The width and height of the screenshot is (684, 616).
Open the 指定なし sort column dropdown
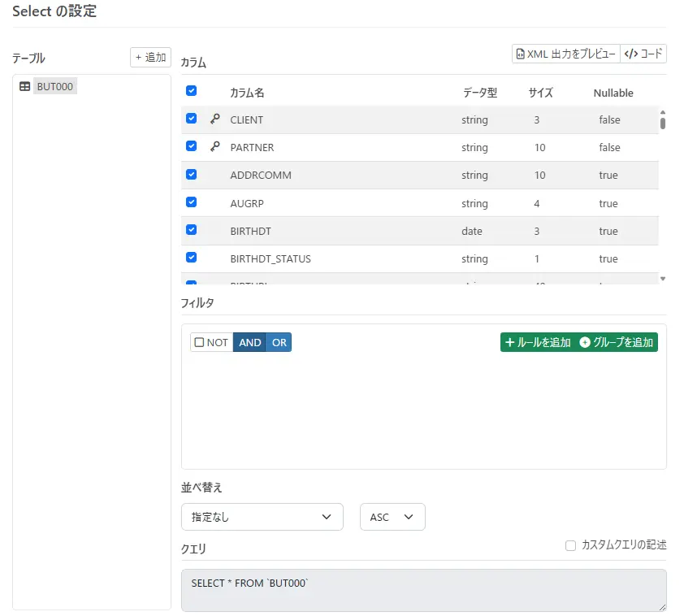click(x=262, y=517)
